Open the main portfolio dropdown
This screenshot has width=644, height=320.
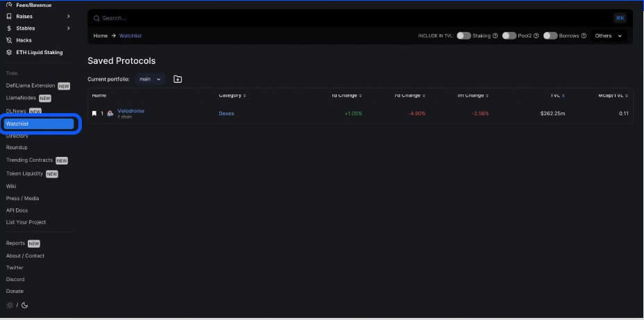[x=149, y=79]
